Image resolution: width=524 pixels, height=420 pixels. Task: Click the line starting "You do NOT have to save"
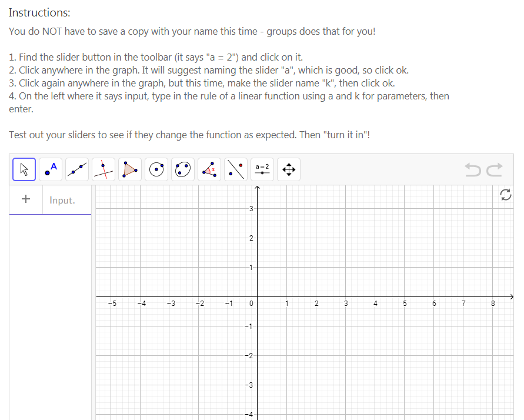192,31
